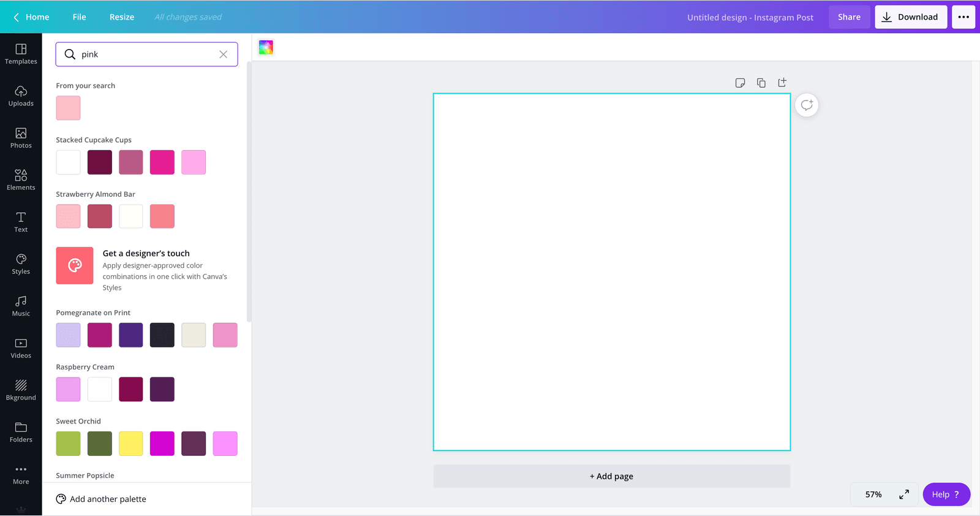Duplicate the page using the copy icon

point(761,83)
